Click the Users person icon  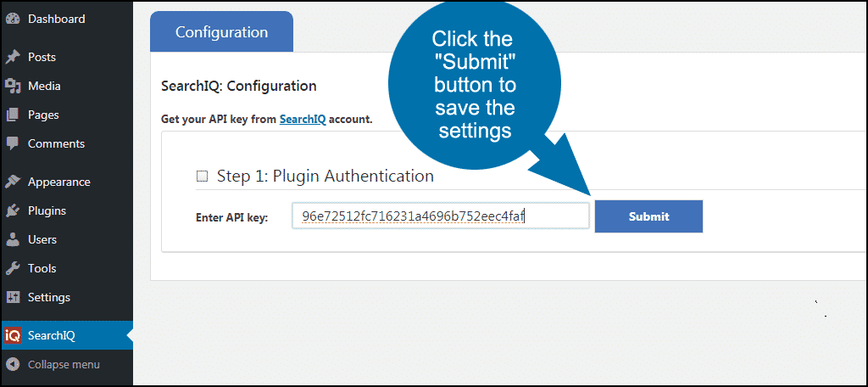(13, 239)
